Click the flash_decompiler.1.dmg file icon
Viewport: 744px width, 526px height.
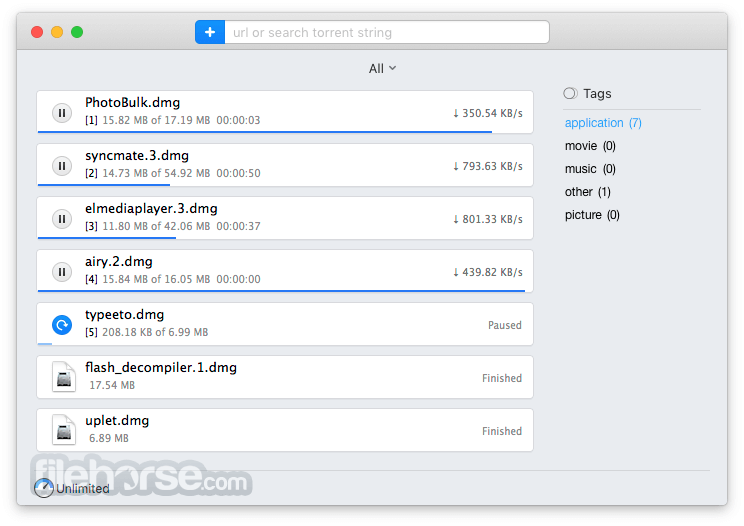[64, 377]
